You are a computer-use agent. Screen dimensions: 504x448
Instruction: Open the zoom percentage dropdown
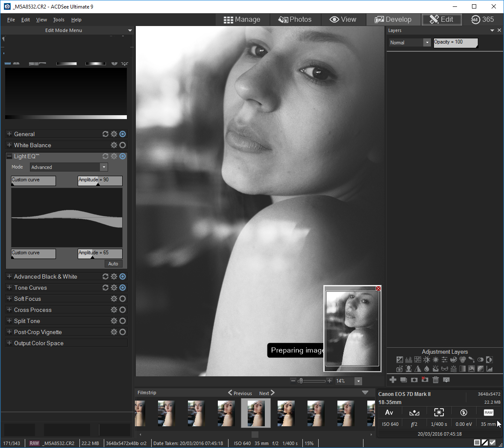[358, 381]
